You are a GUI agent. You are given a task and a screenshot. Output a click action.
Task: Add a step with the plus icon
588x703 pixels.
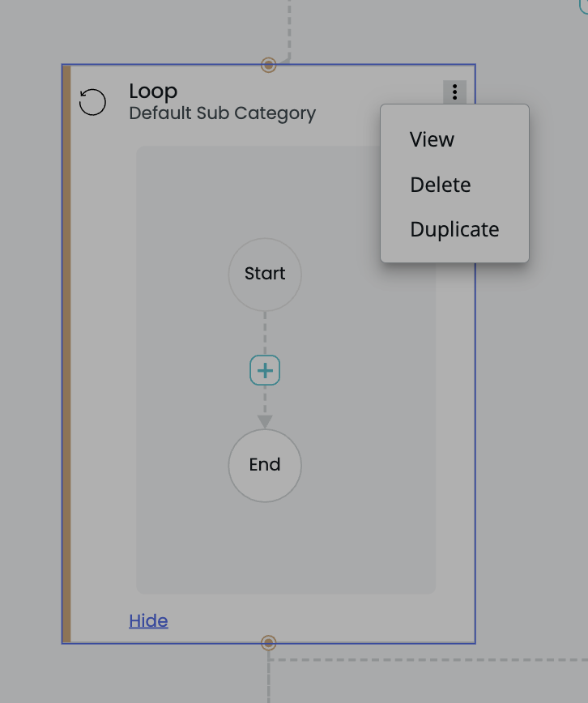(265, 371)
